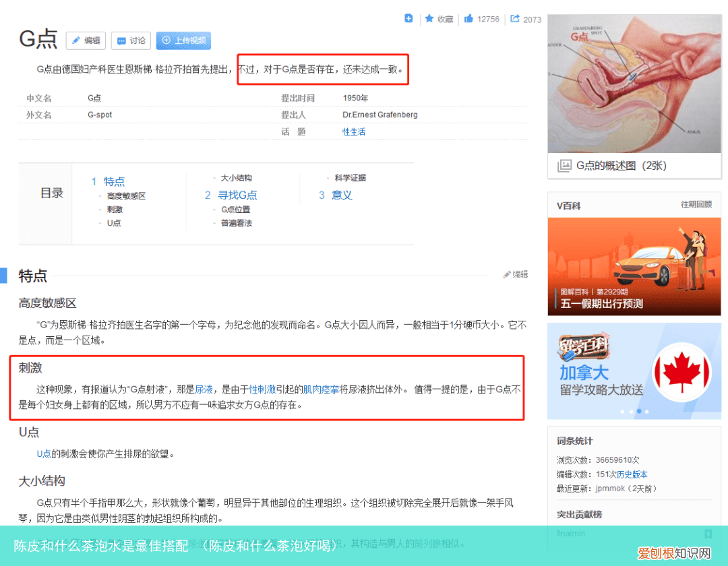
Task: Click the pencil 编辑 link for 特点 section
Action: (x=516, y=274)
